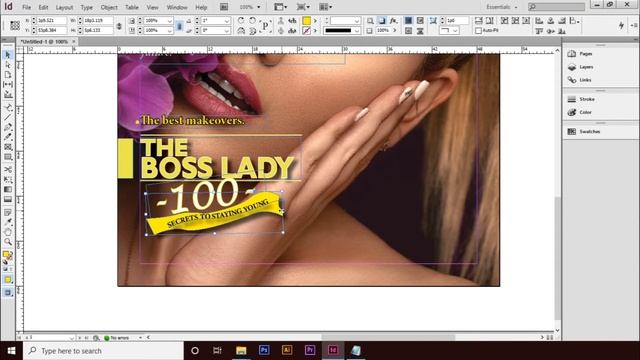Click the fill/stroke swatch in toolbox
The image size is (640, 360).
tap(7, 256)
